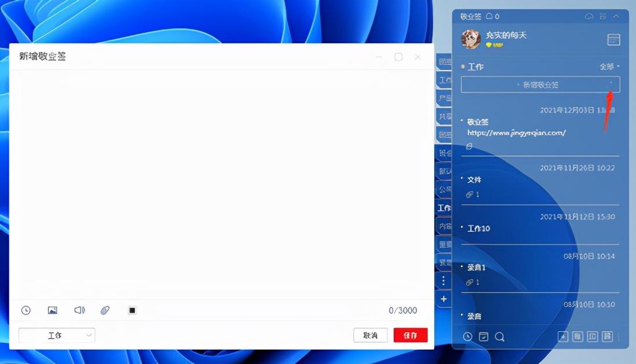Select the highlighted 工作 side tab
Viewport: 636px width, 364px height.
point(443,208)
